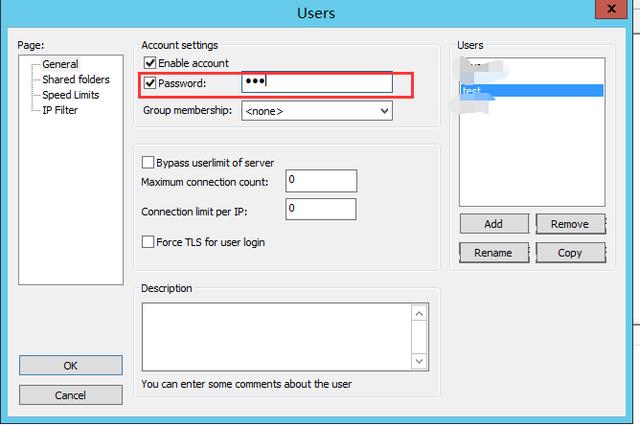Confirm the dialog with OK

point(71,366)
